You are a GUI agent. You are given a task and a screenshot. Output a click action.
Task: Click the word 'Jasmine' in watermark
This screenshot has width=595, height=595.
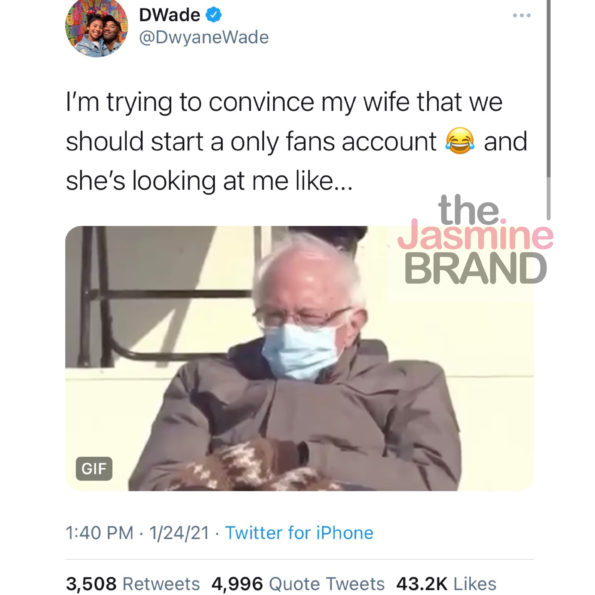(475, 235)
